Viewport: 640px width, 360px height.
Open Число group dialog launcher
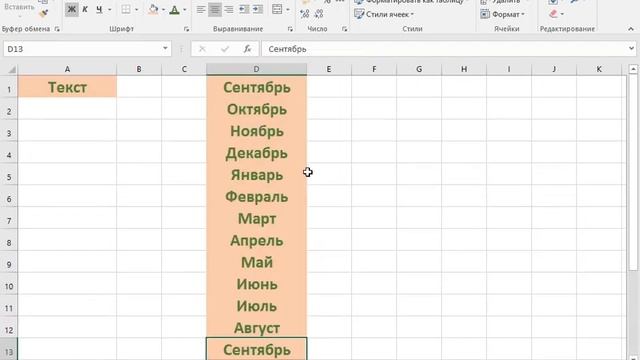pyautogui.click(x=344, y=29)
